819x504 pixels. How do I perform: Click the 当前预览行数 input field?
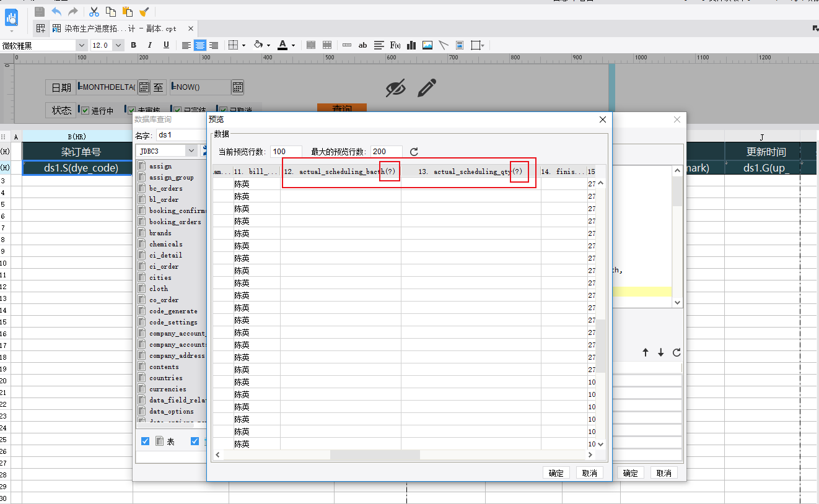coord(286,152)
